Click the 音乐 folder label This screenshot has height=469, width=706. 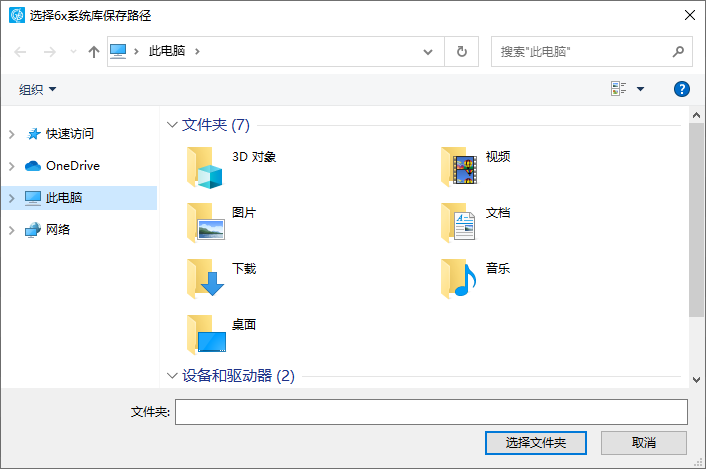[498, 269]
